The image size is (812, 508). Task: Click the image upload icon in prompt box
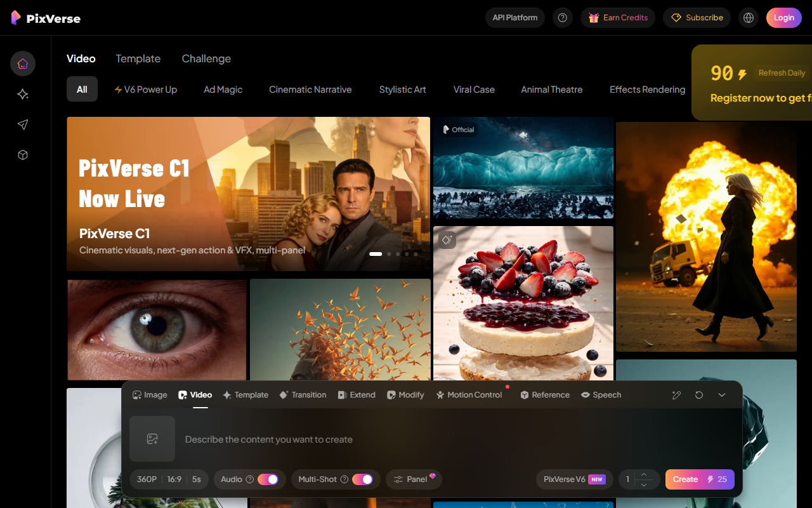click(x=152, y=439)
